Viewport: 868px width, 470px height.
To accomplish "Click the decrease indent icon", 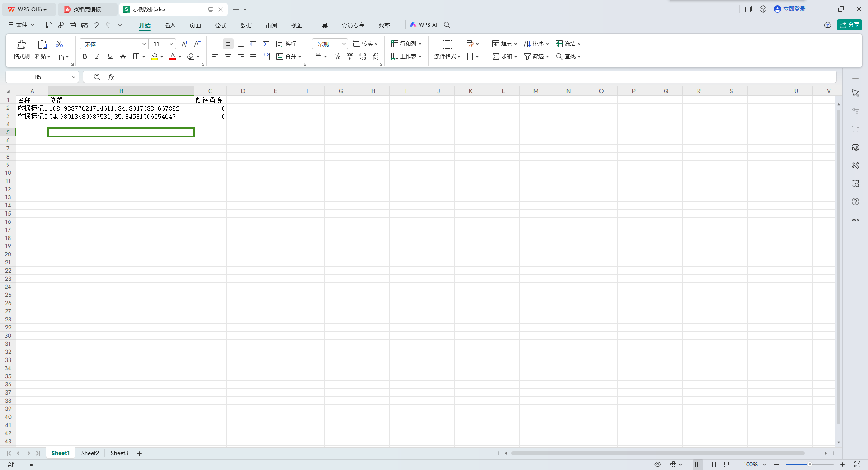I will pyautogui.click(x=254, y=44).
